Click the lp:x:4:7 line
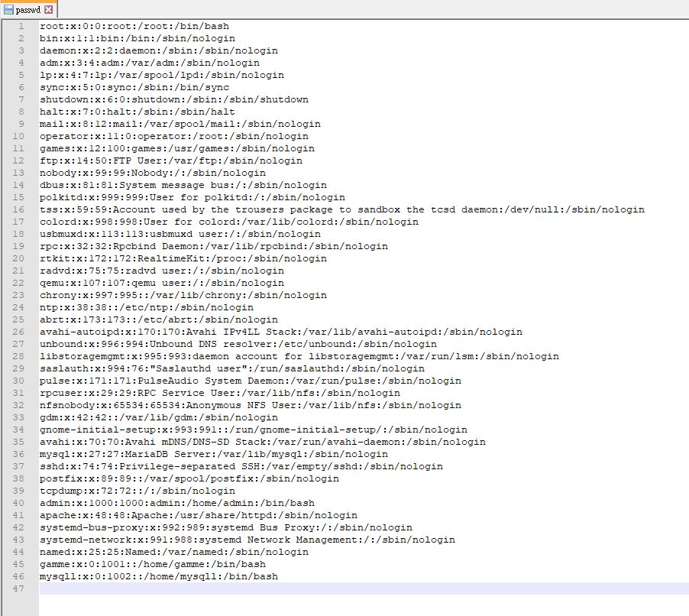 click(x=162, y=75)
